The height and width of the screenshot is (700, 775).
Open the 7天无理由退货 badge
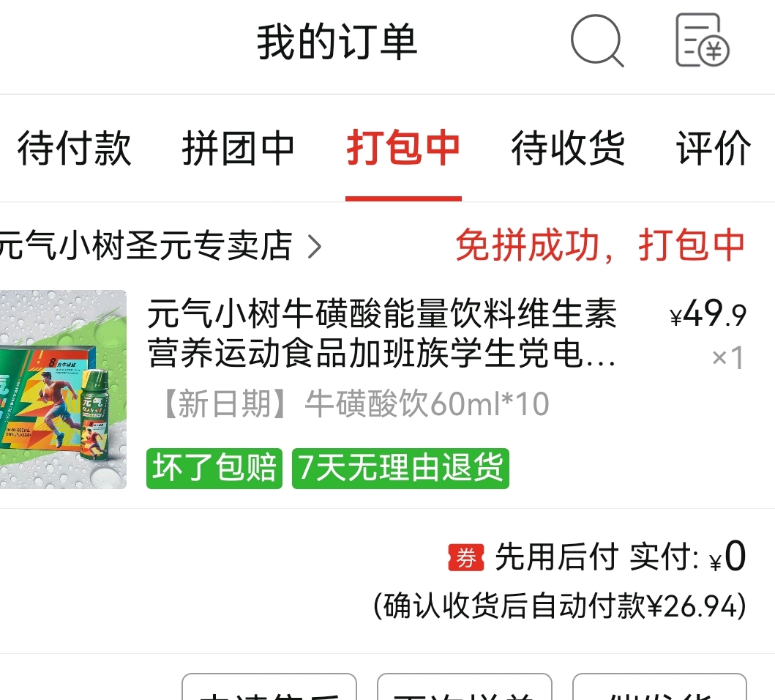tap(400, 468)
